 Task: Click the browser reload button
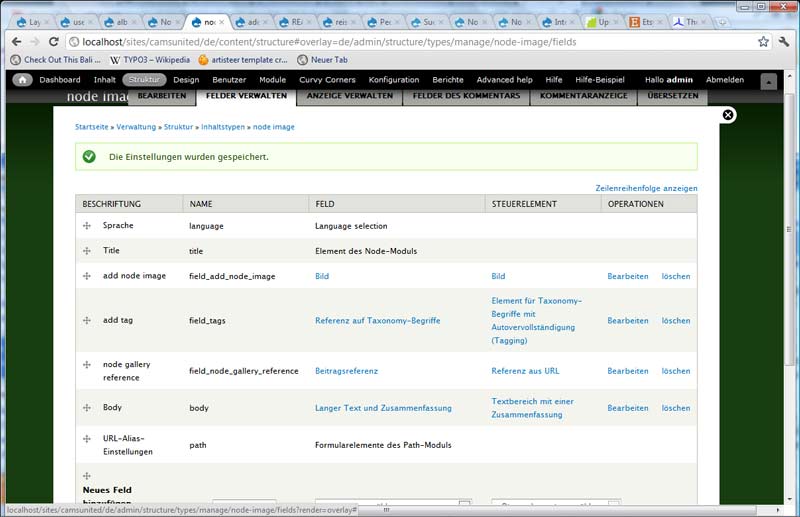click(x=54, y=42)
